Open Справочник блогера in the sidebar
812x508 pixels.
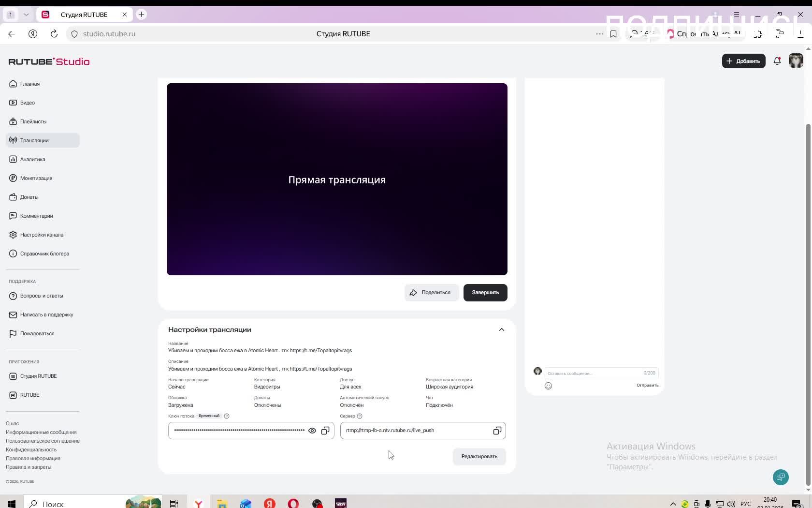43,254
